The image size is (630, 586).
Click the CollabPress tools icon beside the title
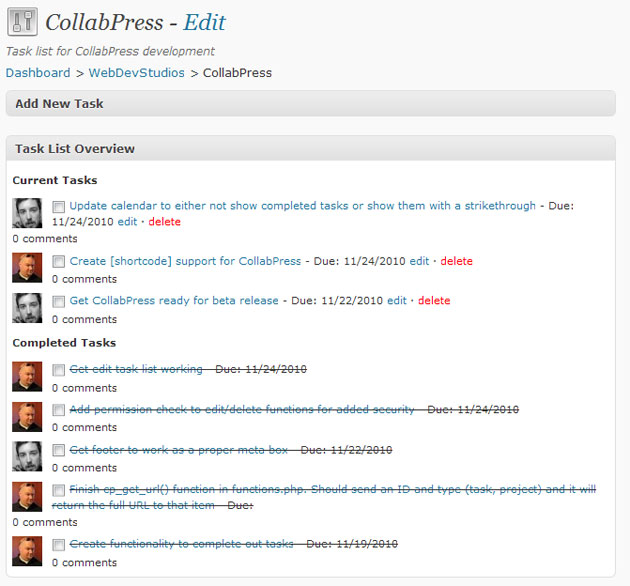[22, 22]
